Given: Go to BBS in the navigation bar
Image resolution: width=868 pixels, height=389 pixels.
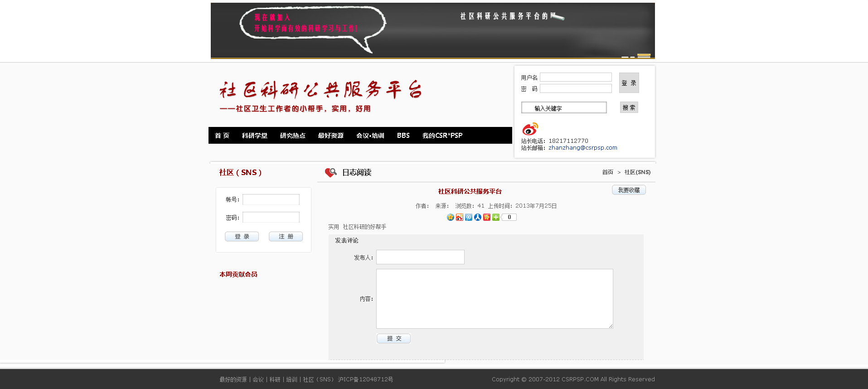Looking at the screenshot, I should point(403,136).
